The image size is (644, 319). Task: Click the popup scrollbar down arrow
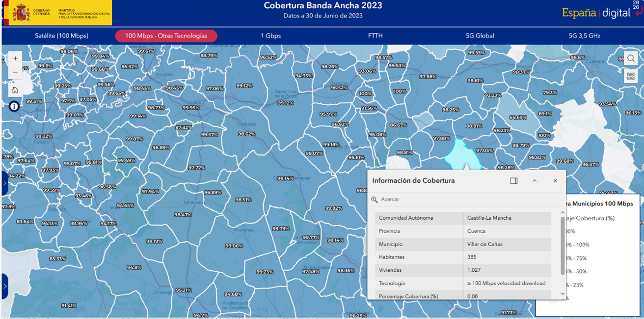click(563, 294)
